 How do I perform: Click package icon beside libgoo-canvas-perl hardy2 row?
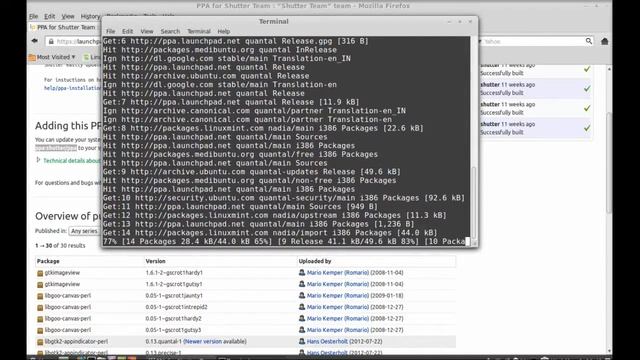click(40, 319)
